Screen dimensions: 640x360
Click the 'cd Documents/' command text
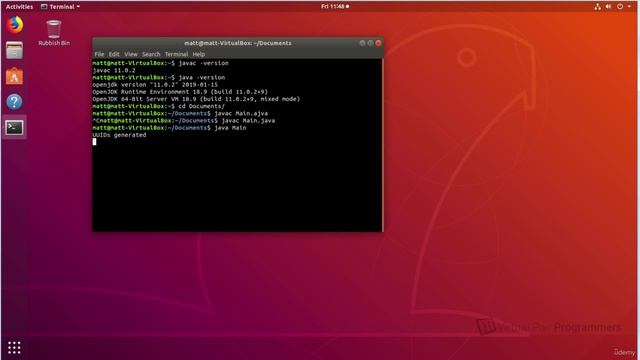click(201, 106)
